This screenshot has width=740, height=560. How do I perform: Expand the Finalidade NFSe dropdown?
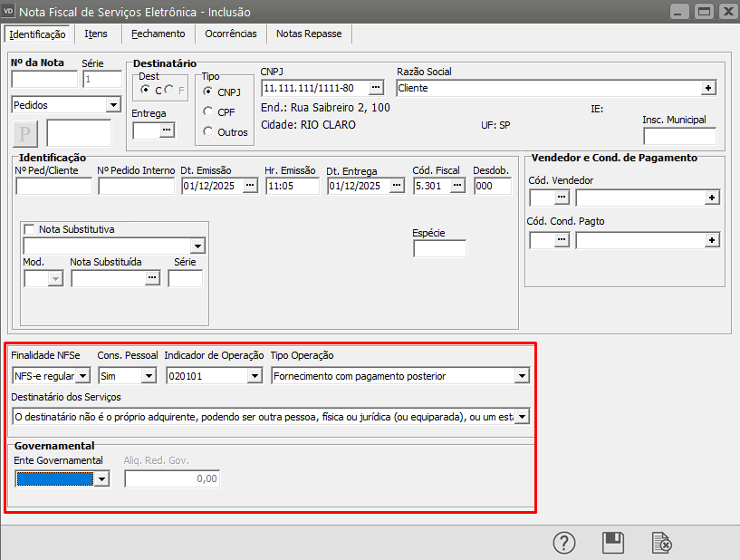pyautogui.click(x=83, y=375)
